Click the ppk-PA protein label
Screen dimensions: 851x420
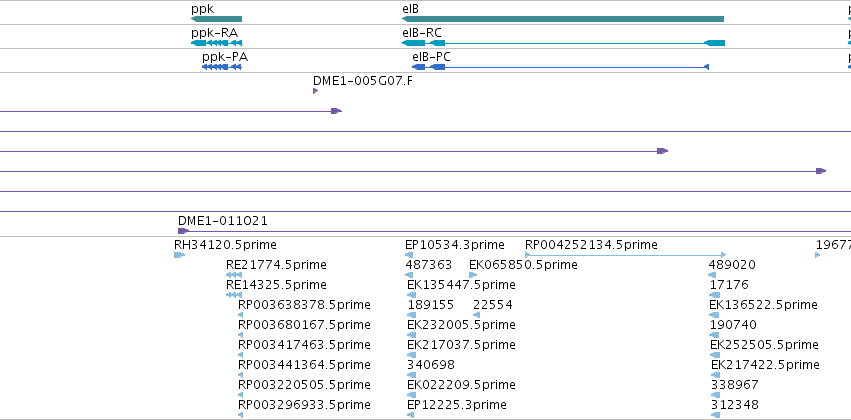[x=225, y=57]
